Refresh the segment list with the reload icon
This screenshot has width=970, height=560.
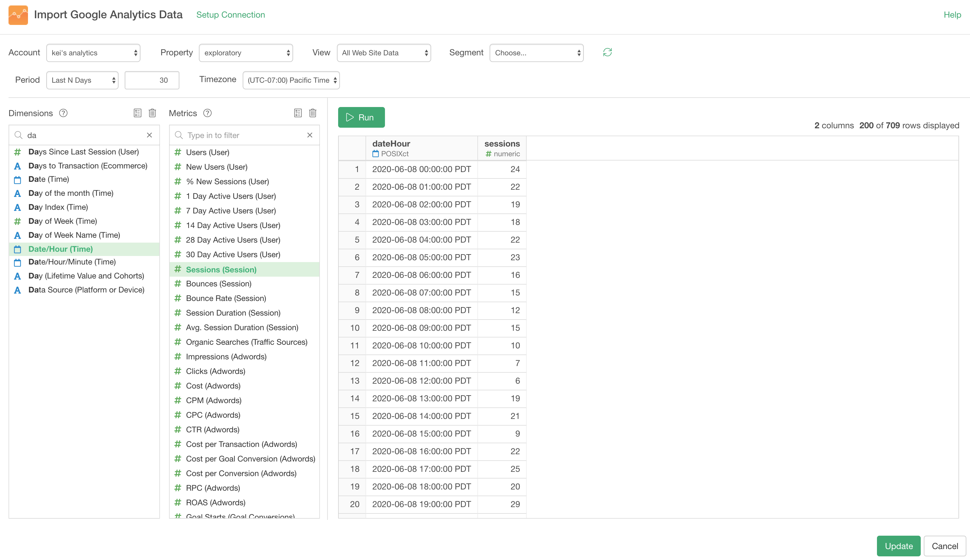click(607, 52)
